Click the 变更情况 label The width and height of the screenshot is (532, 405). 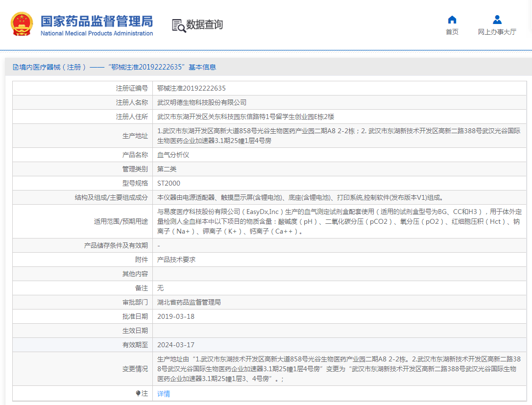(x=135, y=369)
